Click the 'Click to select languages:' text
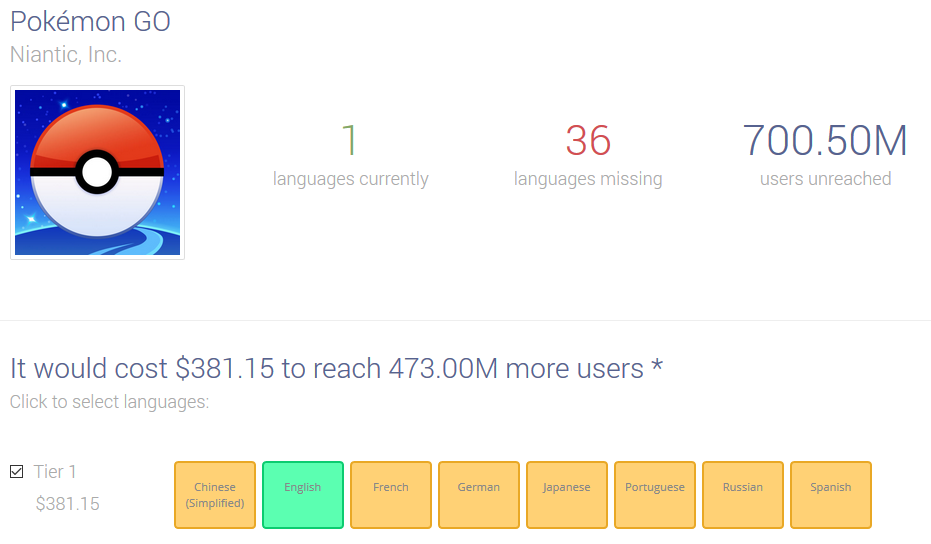The width and height of the screenshot is (931, 544). (109, 402)
